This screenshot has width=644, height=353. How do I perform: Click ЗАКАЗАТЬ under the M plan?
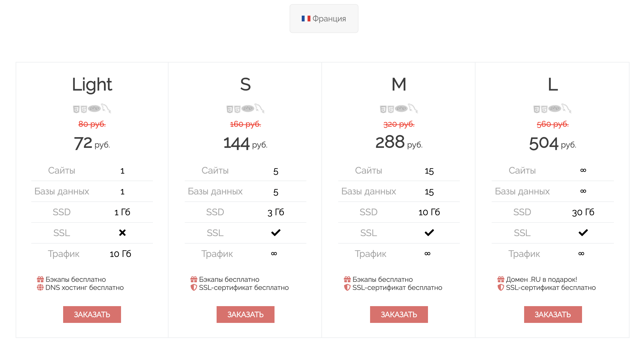pyautogui.click(x=399, y=315)
